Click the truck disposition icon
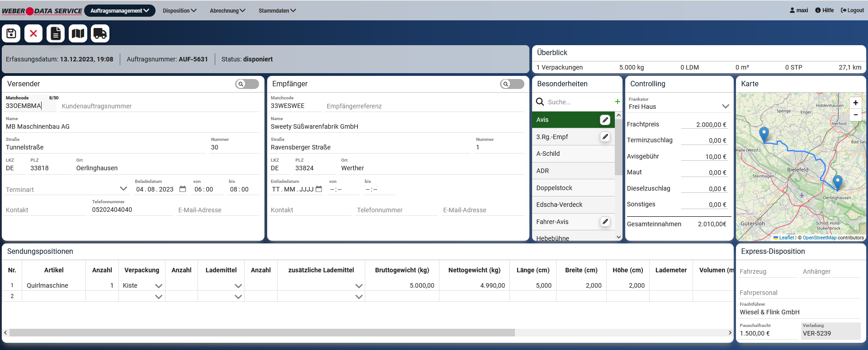This screenshot has height=350, width=868. point(100,33)
